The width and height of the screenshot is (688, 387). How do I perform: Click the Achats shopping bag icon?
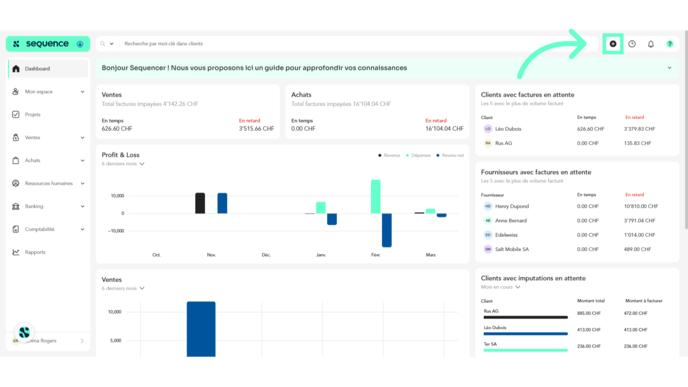(16, 161)
